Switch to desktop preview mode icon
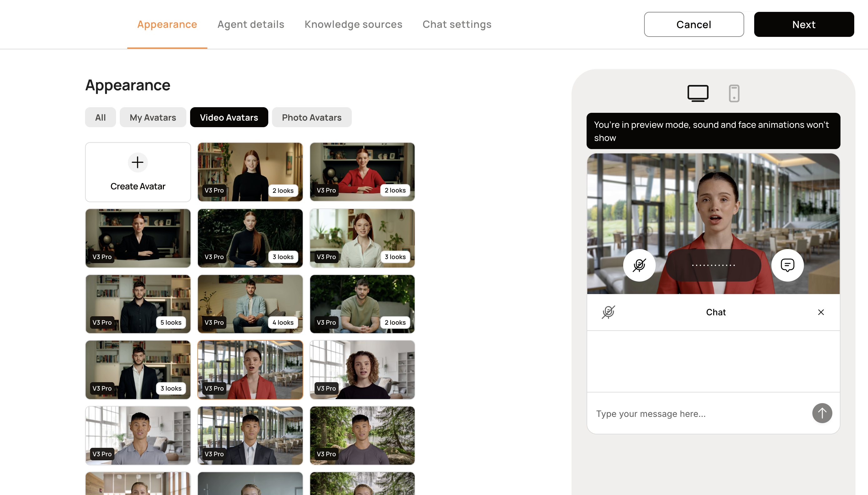 point(698,93)
